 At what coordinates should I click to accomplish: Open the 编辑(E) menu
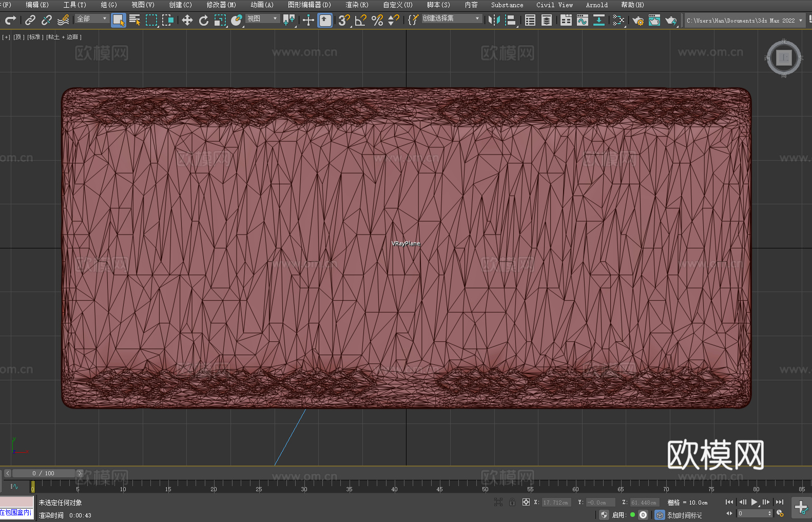[37, 5]
